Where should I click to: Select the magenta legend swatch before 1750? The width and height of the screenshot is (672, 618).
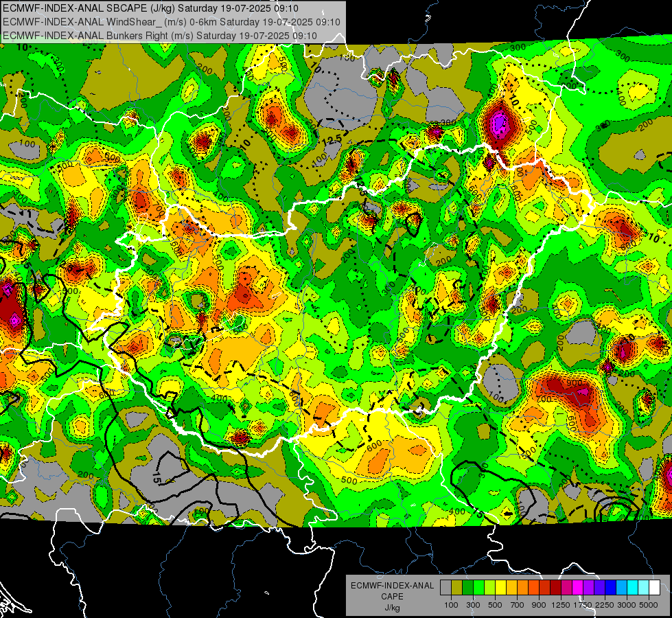click(x=578, y=588)
